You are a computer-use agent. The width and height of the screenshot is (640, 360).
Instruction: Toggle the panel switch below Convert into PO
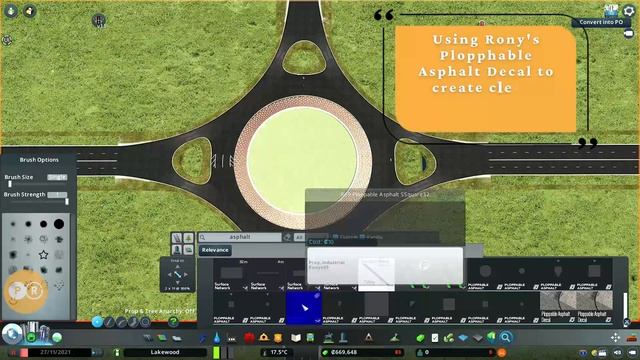point(629,34)
